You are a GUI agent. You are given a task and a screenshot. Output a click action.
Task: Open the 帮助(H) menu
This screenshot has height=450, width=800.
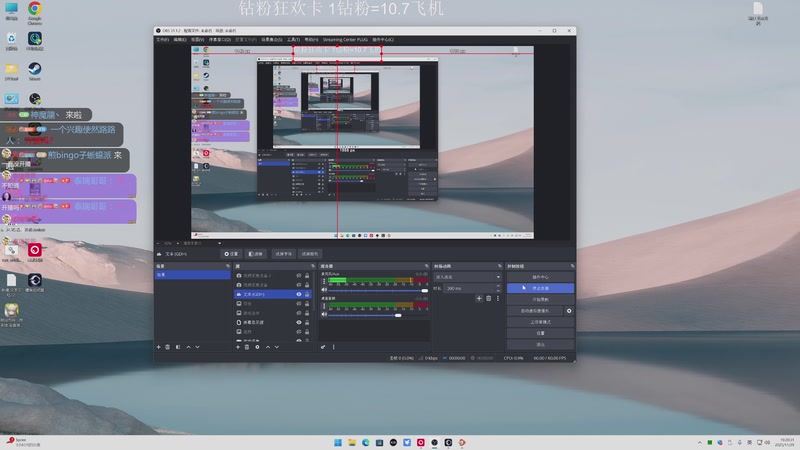coord(311,40)
